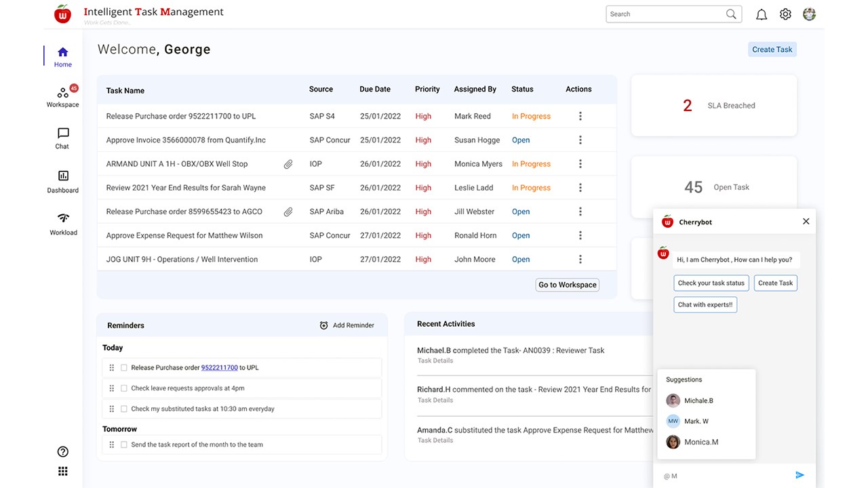Open the notifications bell icon

pyautogui.click(x=762, y=14)
